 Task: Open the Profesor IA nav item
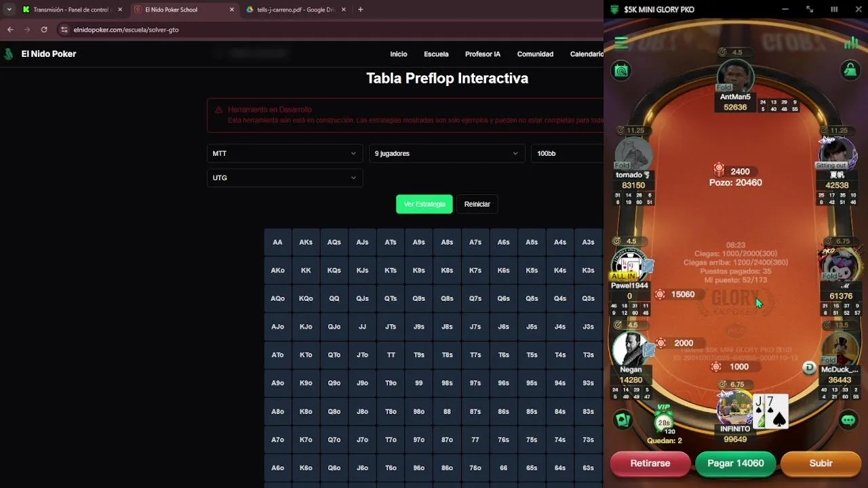[483, 54]
